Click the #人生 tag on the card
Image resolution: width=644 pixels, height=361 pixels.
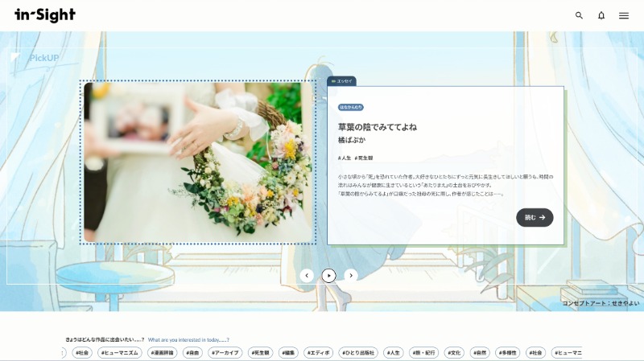[345, 158]
